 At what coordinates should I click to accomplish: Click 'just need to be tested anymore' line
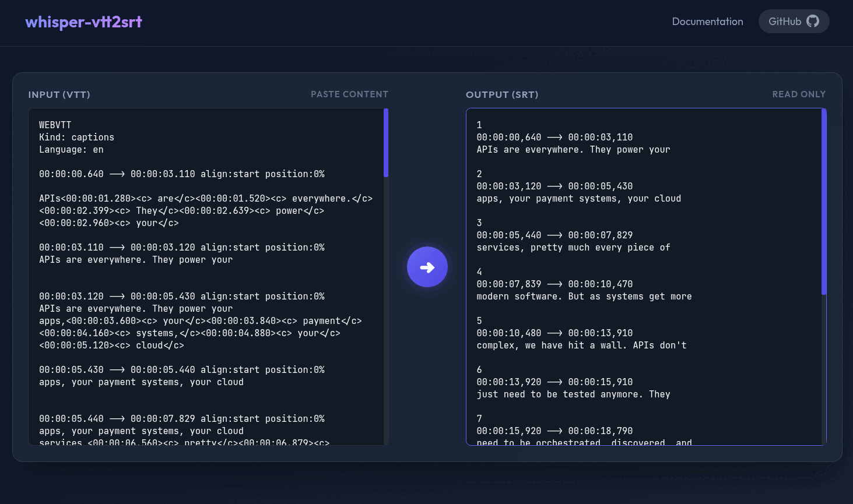(x=573, y=394)
